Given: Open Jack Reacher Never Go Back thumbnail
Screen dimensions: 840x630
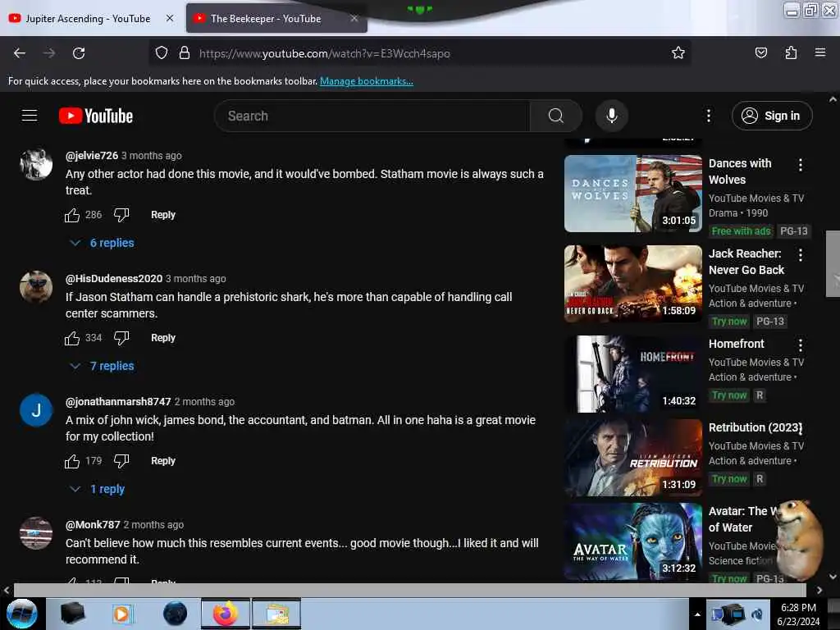Looking at the screenshot, I should click(x=632, y=284).
